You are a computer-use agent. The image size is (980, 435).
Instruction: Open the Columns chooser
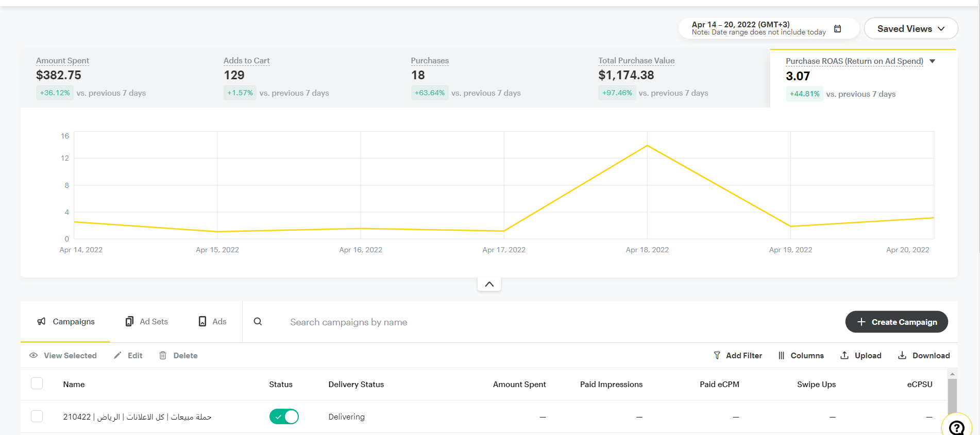(x=801, y=355)
